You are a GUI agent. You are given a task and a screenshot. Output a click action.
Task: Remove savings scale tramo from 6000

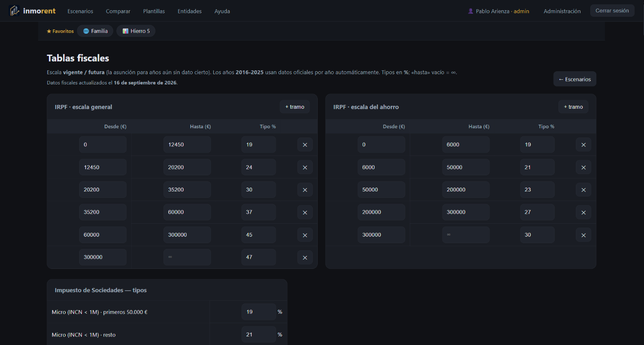coord(584,167)
